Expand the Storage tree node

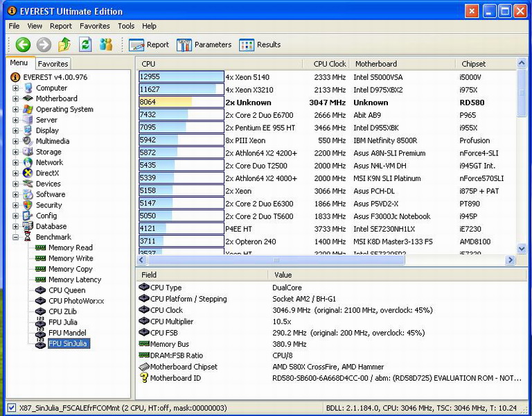15,152
